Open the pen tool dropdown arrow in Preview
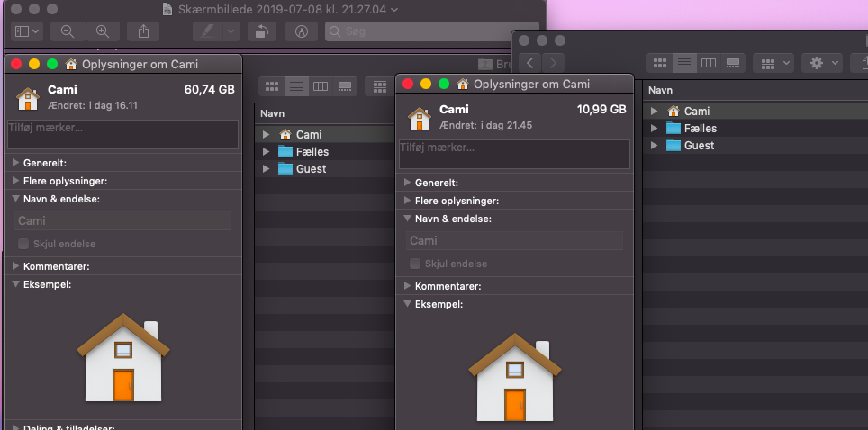This screenshot has height=430, width=868. (231, 31)
